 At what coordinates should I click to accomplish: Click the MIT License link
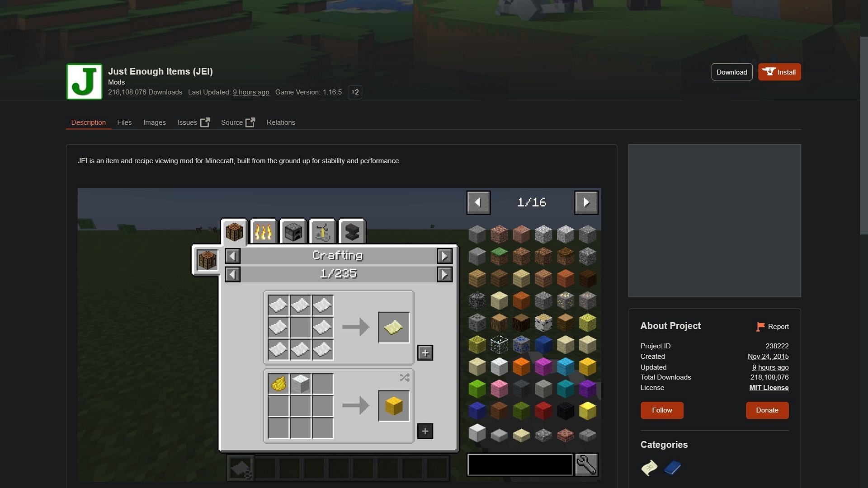769,387
